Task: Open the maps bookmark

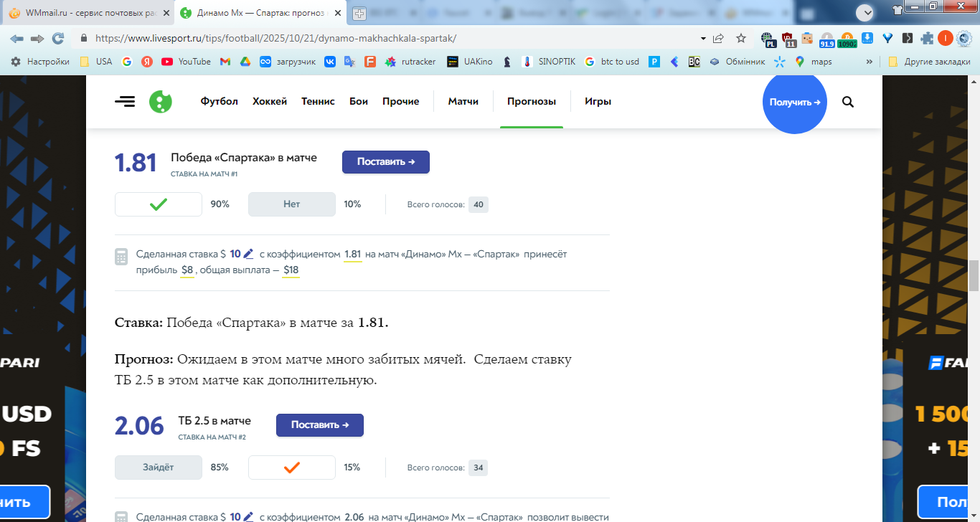Action: point(814,62)
